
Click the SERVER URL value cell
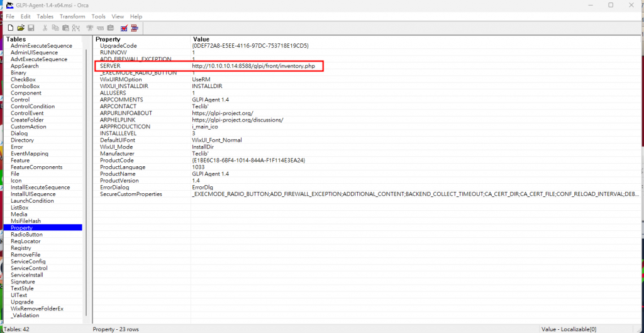tap(253, 66)
